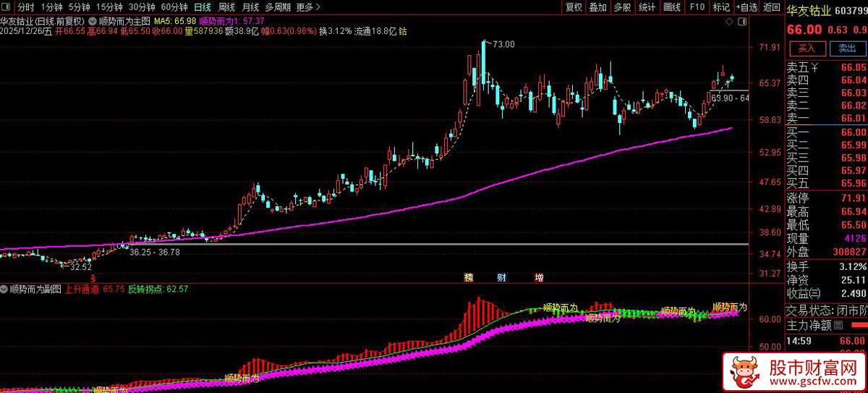Click the 卖出 sell button
868x393 pixels.
(846, 48)
